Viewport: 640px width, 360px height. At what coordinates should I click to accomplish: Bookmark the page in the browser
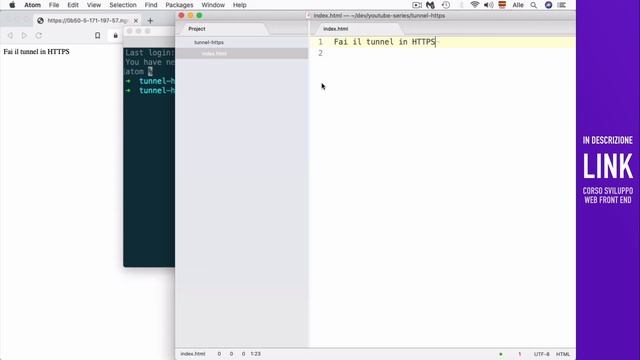click(x=98, y=36)
